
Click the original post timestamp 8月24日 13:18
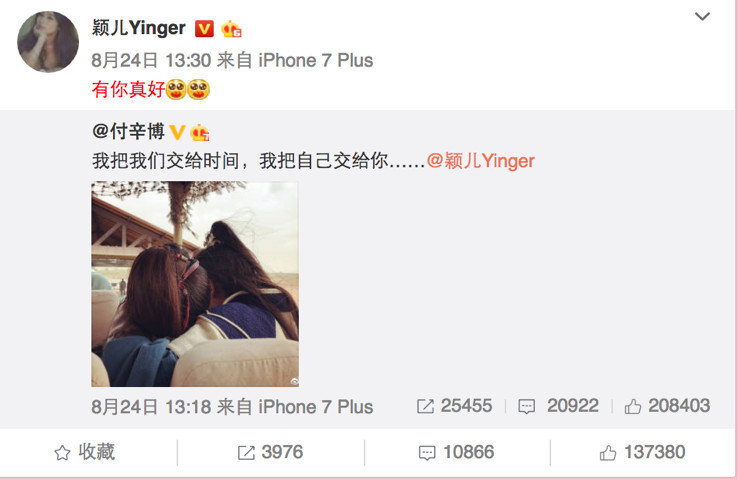tap(151, 406)
